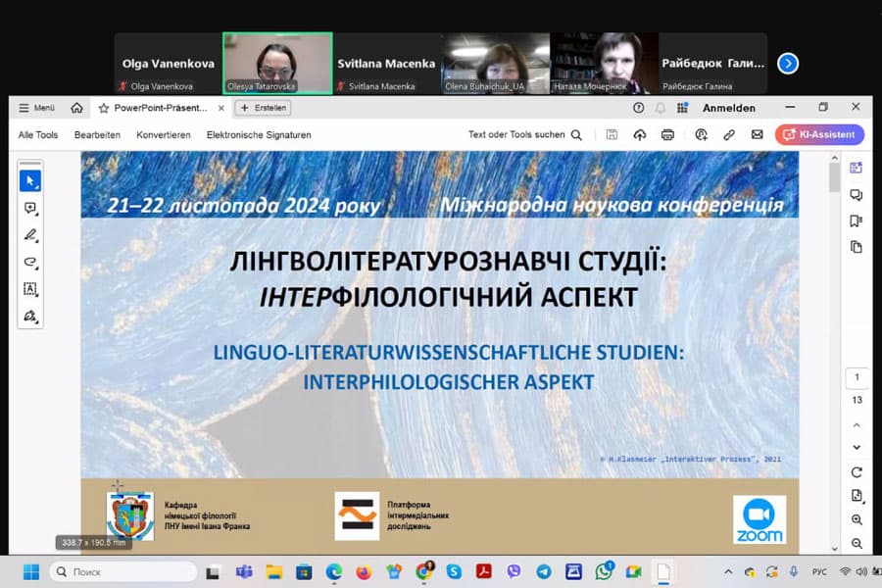The image size is (882, 588).
Task: Open AI assistant panel in right sidebar
Action: click(x=857, y=168)
